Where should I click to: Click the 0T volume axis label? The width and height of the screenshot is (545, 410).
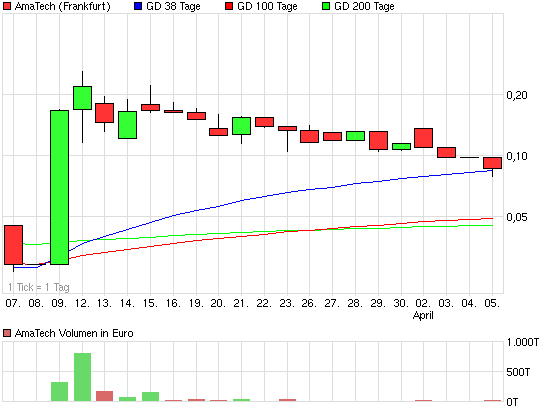pyautogui.click(x=512, y=402)
